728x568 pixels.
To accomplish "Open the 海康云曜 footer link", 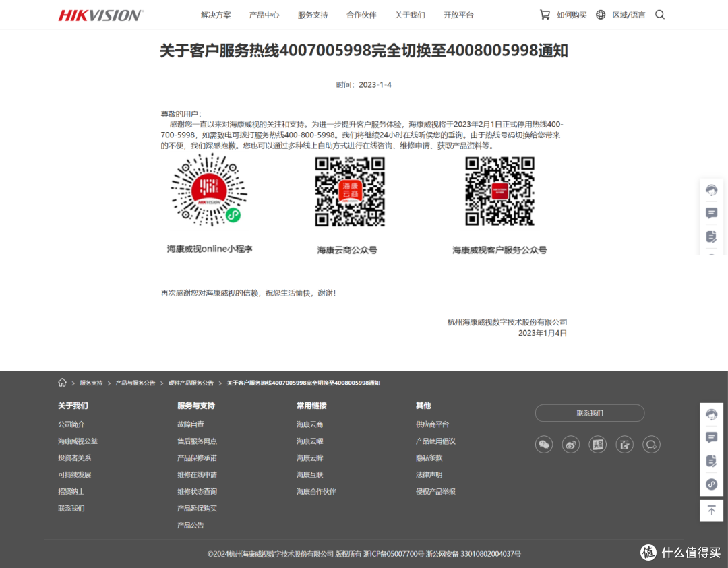I will point(309,441).
